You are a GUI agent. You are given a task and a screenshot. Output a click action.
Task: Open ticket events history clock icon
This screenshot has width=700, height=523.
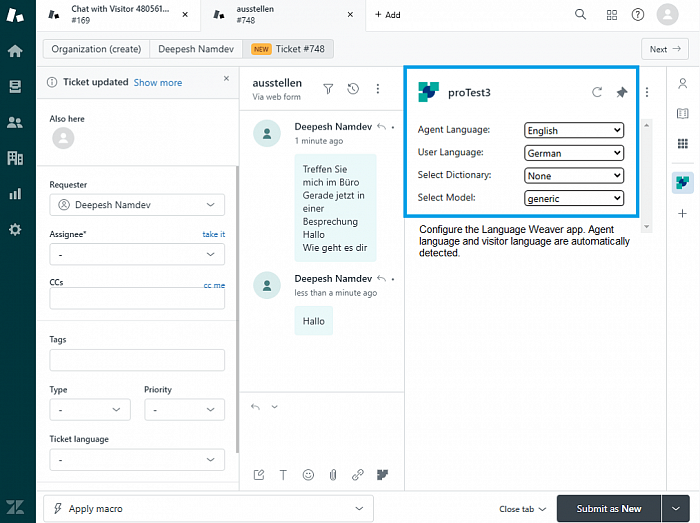click(353, 89)
